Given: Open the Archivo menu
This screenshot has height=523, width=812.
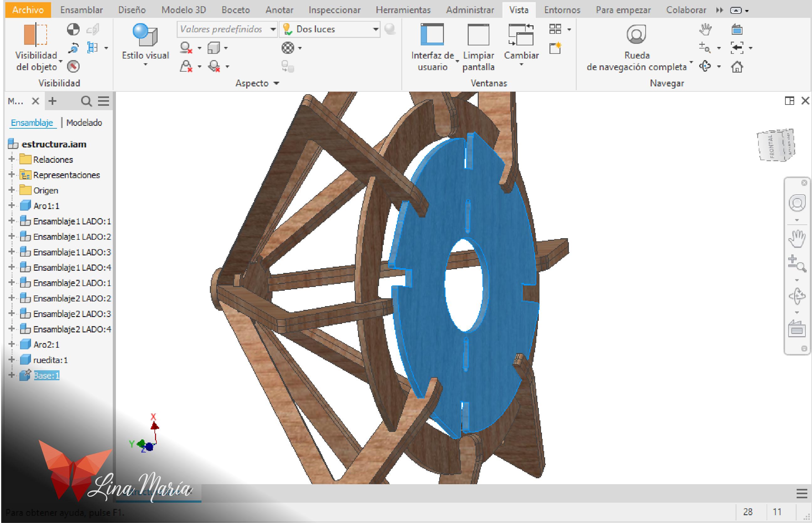Looking at the screenshot, I should [x=28, y=10].
